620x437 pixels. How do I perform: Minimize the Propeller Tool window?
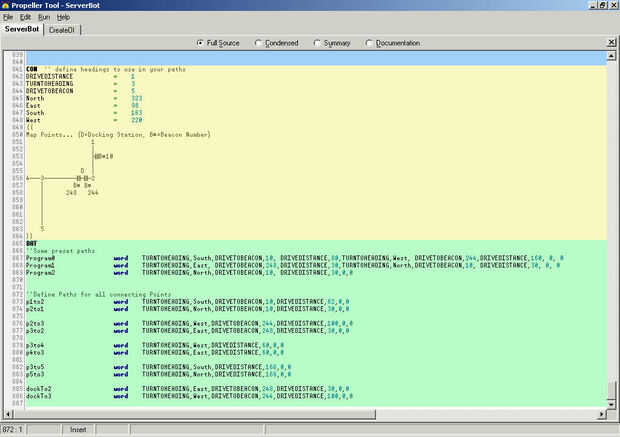[x=593, y=5]
